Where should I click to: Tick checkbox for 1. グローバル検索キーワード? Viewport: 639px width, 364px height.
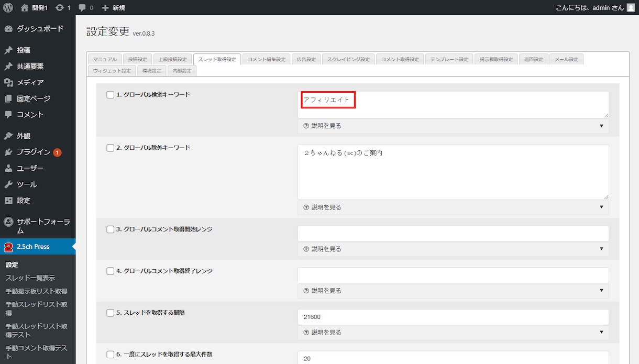coord(111,95)
